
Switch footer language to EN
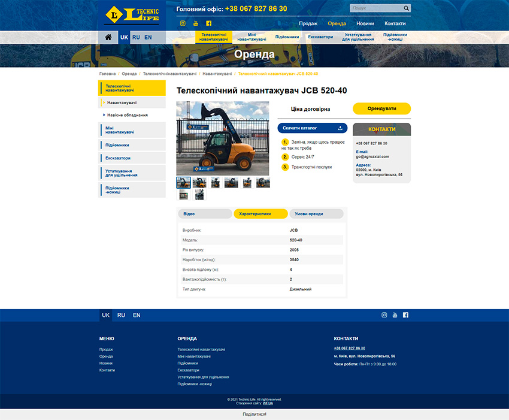[x=137, y=315]
